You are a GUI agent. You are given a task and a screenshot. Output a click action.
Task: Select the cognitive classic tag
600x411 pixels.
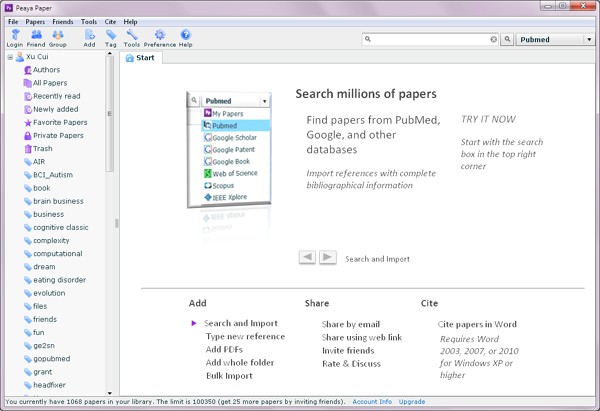point(60,228)
